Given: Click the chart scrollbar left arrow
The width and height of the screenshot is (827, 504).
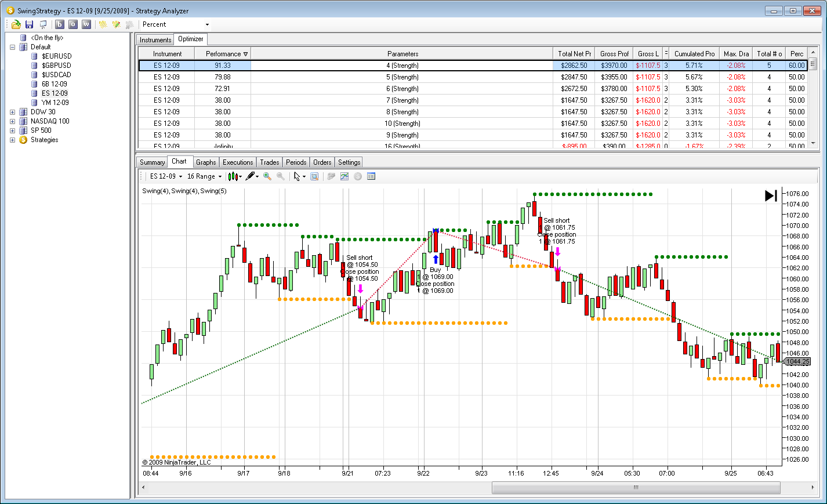Looking at the screenshot, I should 143,487.
